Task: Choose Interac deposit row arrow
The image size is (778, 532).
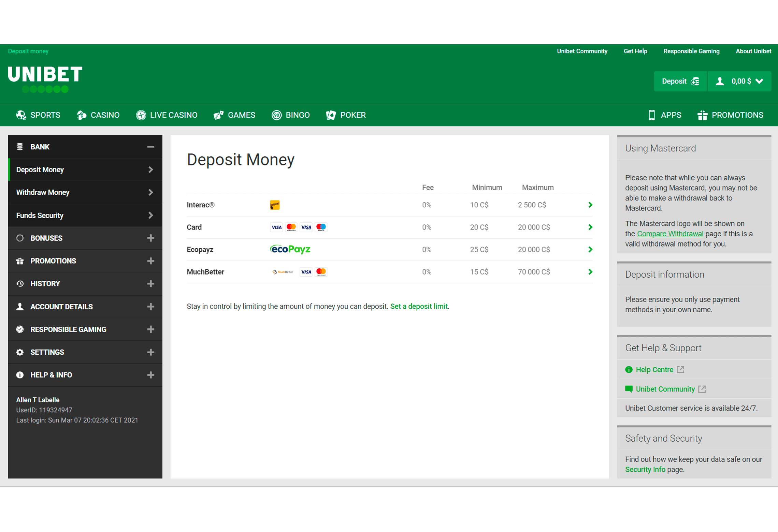Action: 590,205
